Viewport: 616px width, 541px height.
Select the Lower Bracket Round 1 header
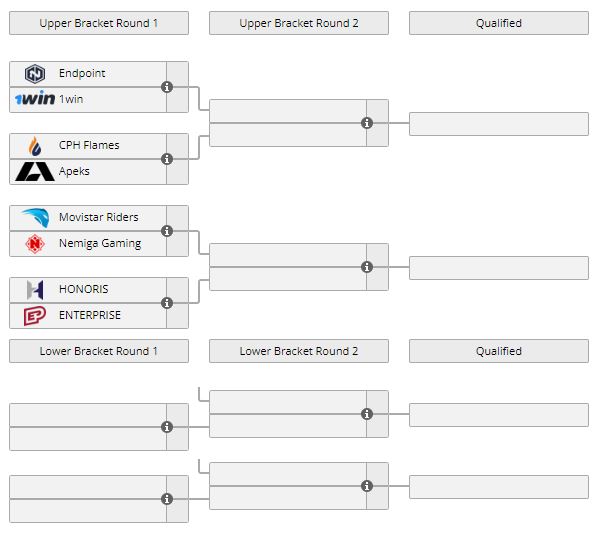point(99,351)
